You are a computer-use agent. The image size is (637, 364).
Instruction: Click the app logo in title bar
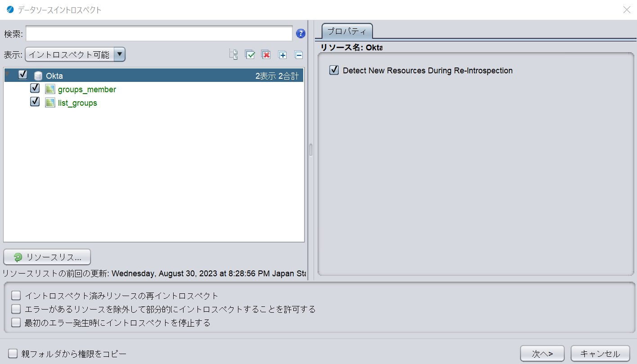click(10, 9)
